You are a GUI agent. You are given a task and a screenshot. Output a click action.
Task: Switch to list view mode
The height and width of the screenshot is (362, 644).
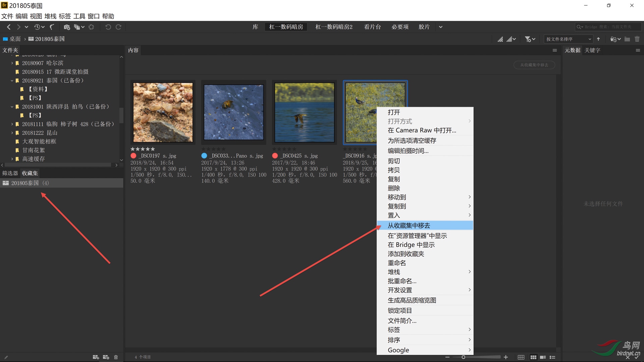click(x=552, y=357)
